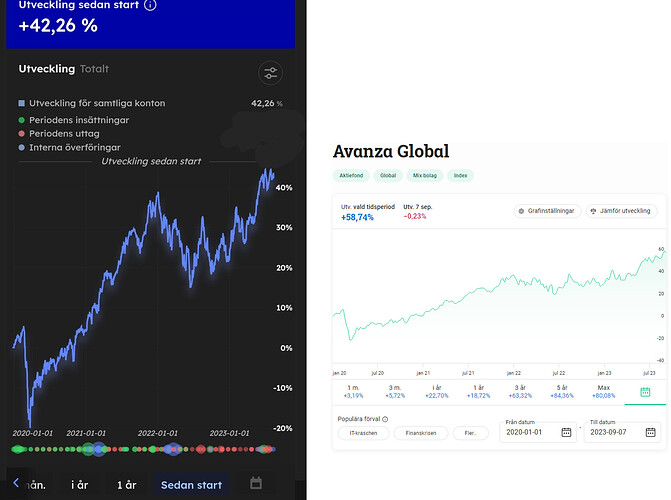Click the info icon beside Utveckling sedan start
This screenshot has height=500, width=671.
point(150,5)
